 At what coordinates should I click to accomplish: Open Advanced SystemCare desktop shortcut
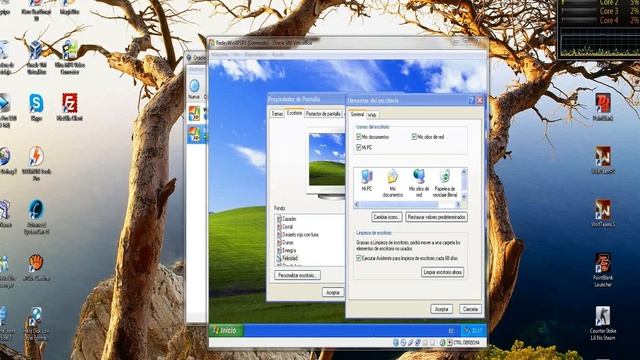[36, 217]
